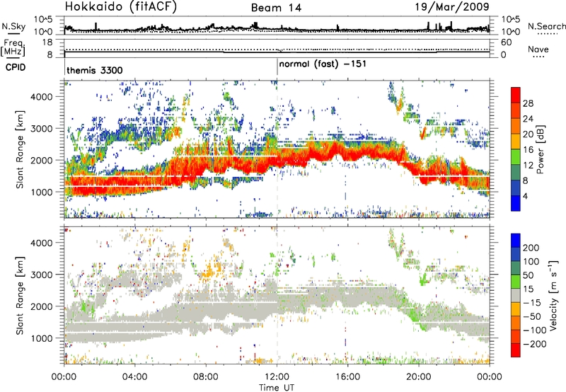Click the "Velocity [m s⁻¹]" colorbar title
This screenshot has width=566, height=392.
click(x=553, y=295)
